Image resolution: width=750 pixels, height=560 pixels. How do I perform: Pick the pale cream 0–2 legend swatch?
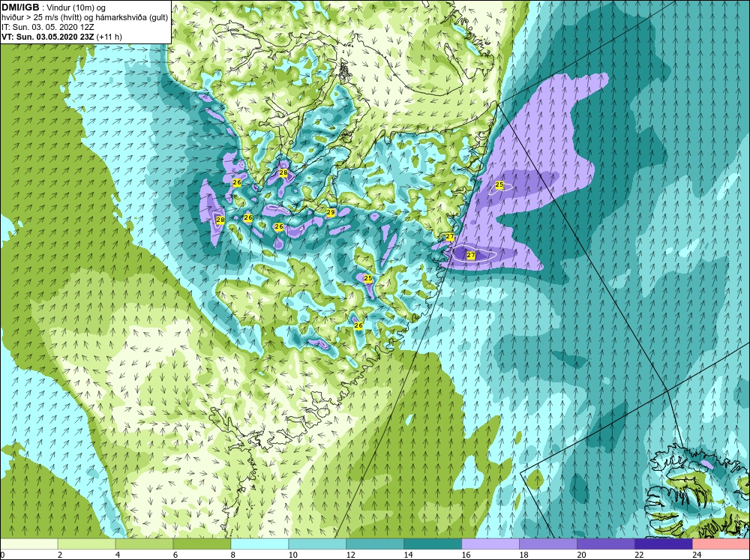pos(29,544)
